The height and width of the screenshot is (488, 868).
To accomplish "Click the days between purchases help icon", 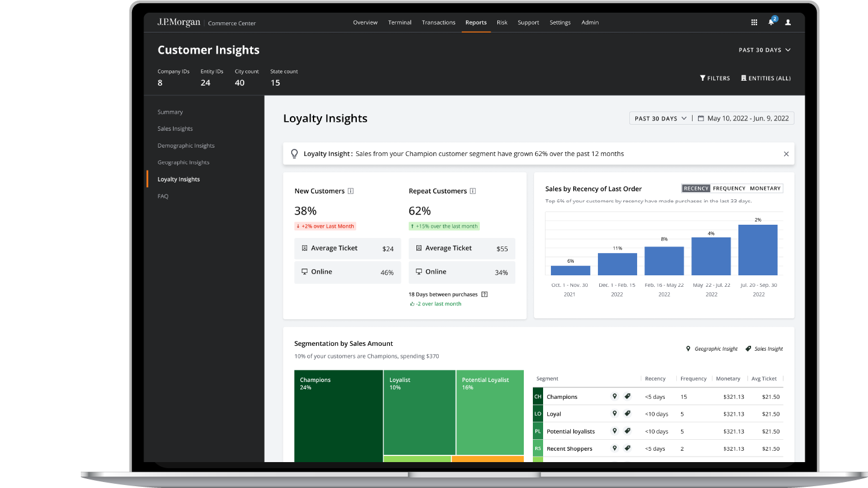I will point(484,295).
